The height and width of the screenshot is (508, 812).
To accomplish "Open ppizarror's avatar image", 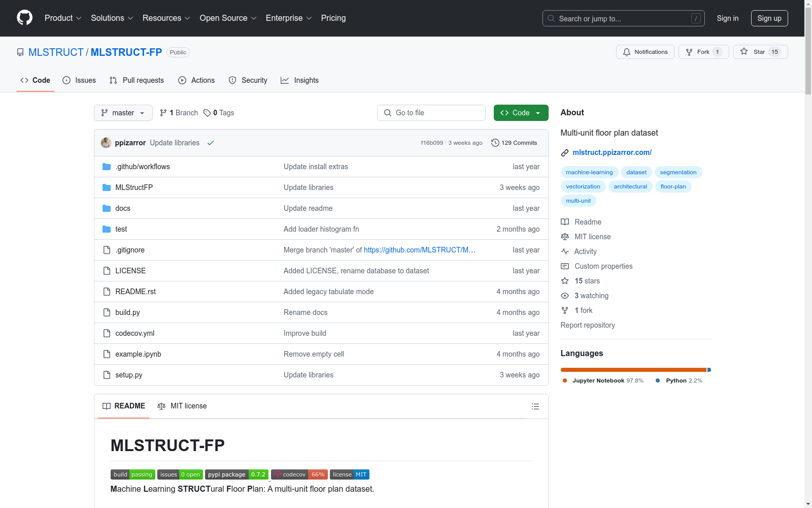I will tap(106, 143).
